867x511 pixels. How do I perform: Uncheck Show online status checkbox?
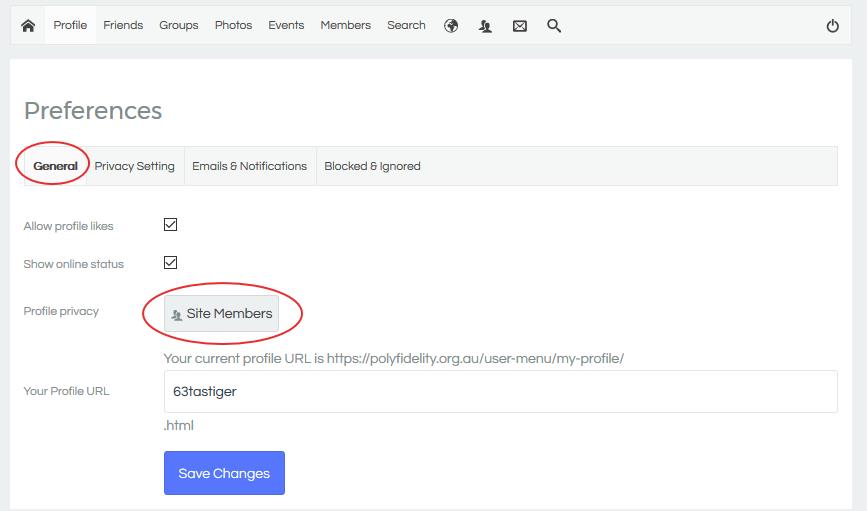(170, 262)
